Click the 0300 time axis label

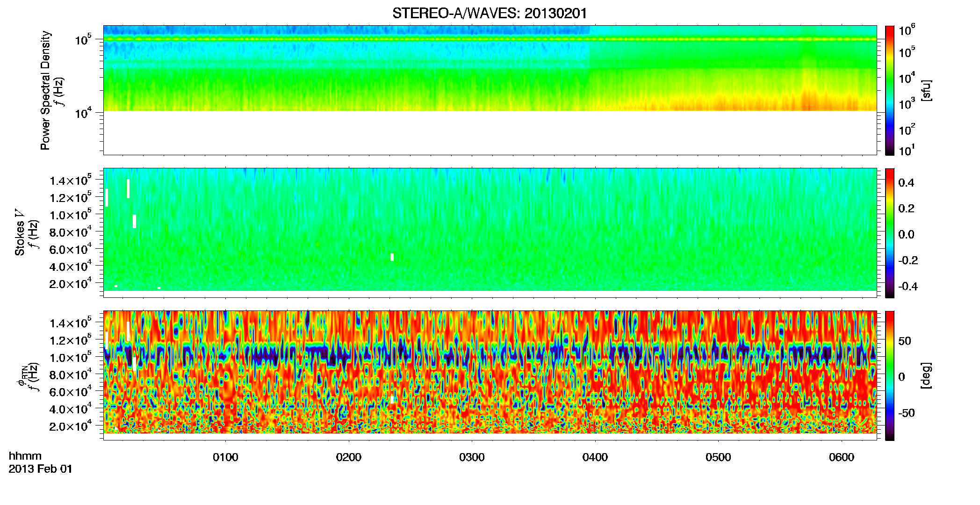click(x=472, y=457)
